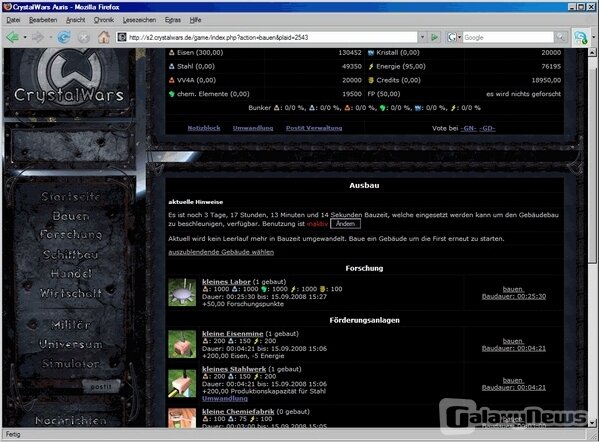Open Handel in the sidebar
This screenshot has height=442, width=599.
point(71,274)
